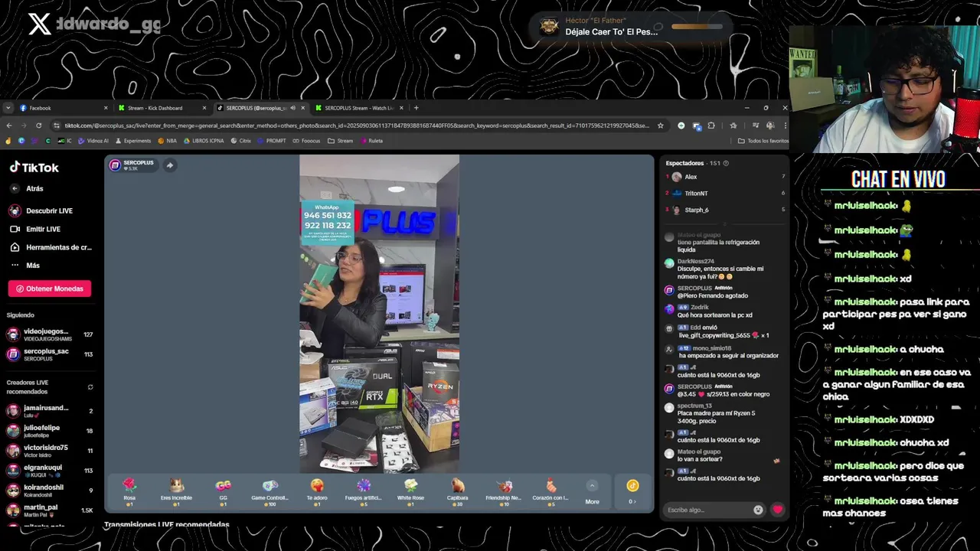Screen dimensions: 980x551
Task: Send Friendship Necklace gift
Action: pyautogui.click(x=504, y=491)
